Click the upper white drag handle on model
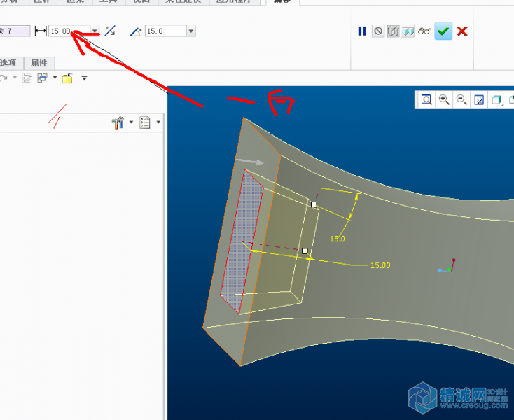 [x=314, y=204]
